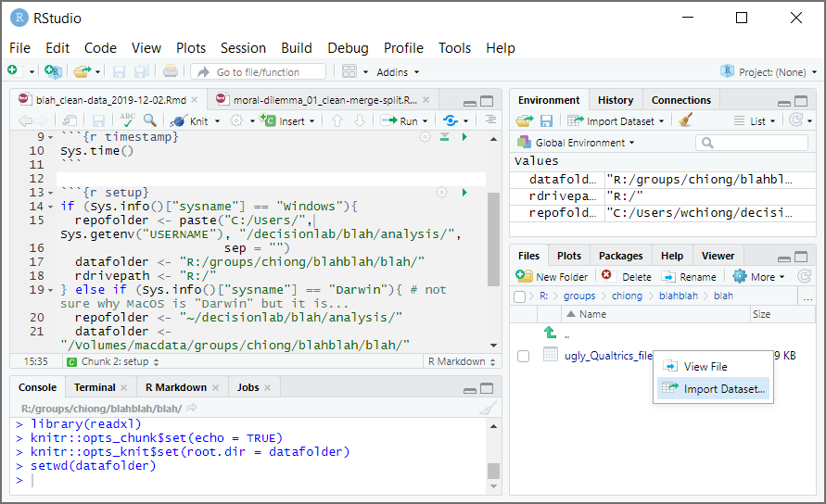Screen dimensions: 826x504
Task: Open the Session menu
Action: pos(243,48)
